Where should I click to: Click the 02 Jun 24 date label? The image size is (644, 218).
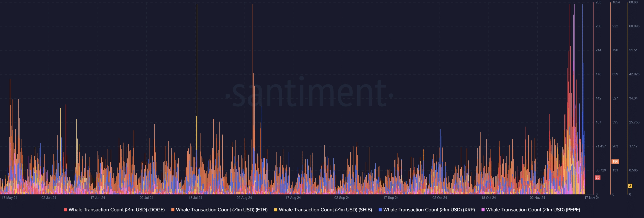pyautogui.click(x=49, y=198)
